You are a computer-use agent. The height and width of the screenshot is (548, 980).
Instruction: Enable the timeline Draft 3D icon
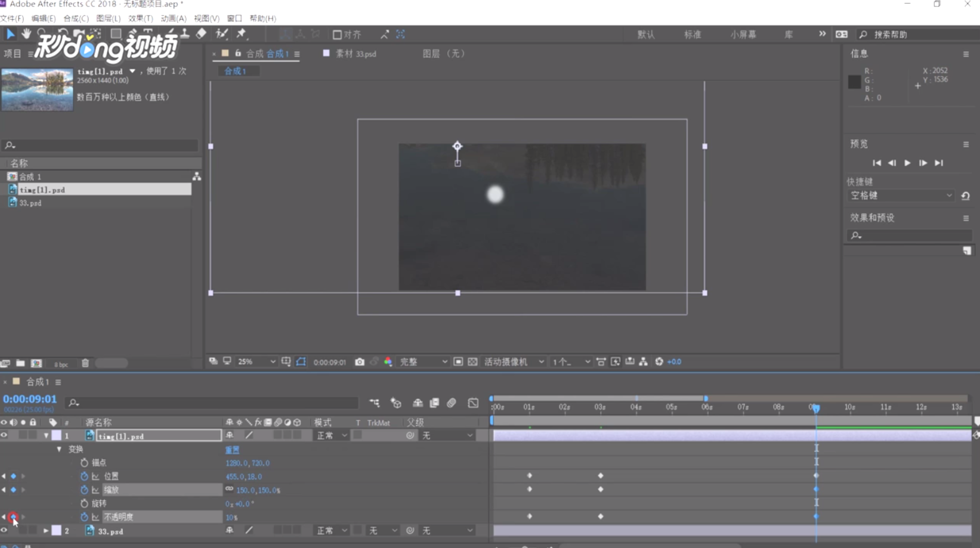click(396, 403)
